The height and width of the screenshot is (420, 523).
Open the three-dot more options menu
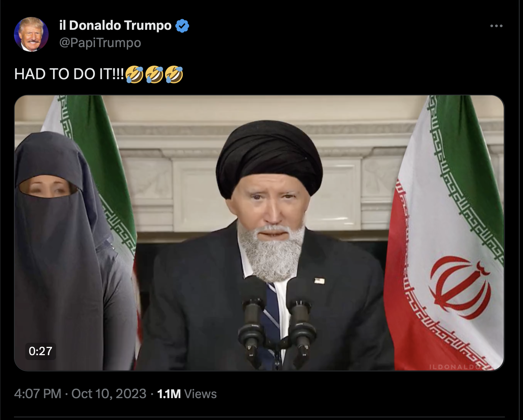(x=496, y=26)
